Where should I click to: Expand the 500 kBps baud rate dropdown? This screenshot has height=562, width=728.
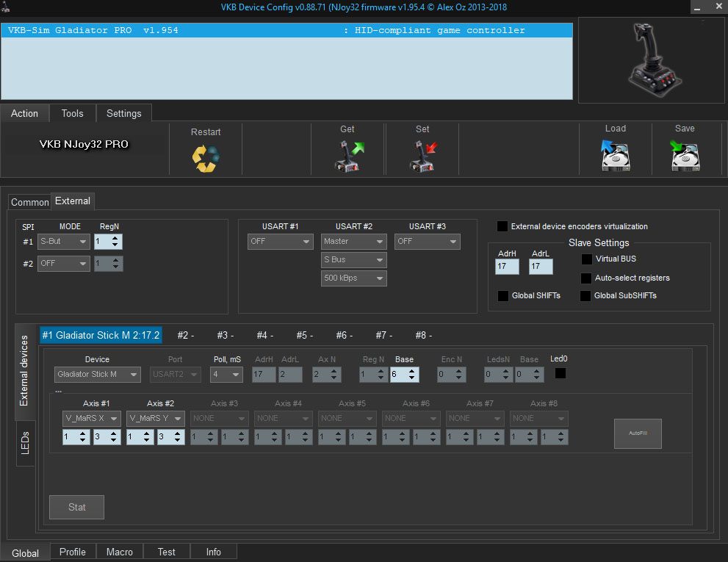point(353,278)
